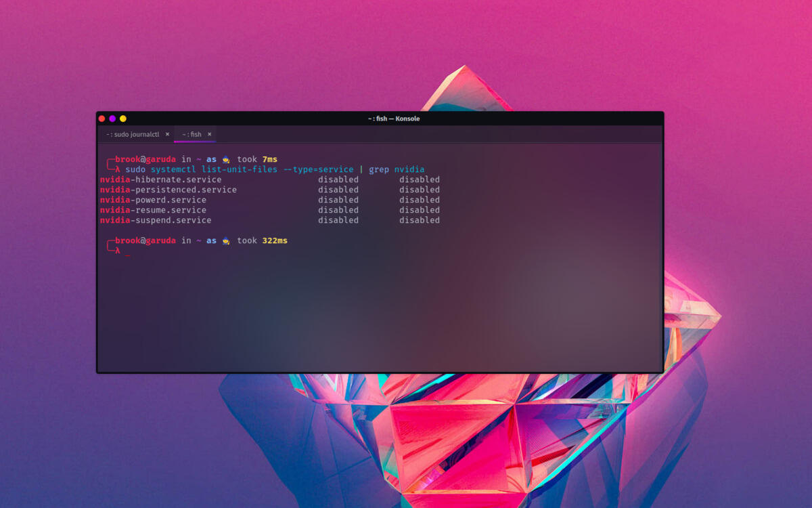Click the wizard emoji before 'took 322ms'
This screenshot has width=812, height=508.
227,240
